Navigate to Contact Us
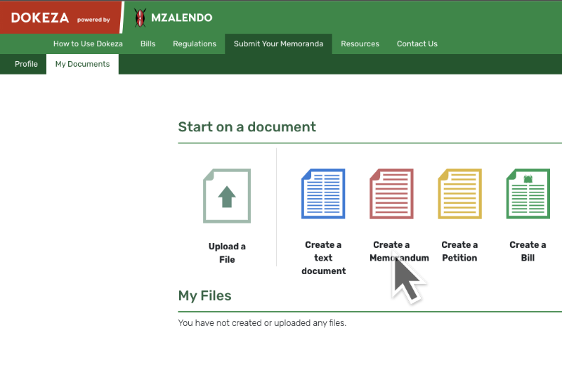 coord(417,44)
